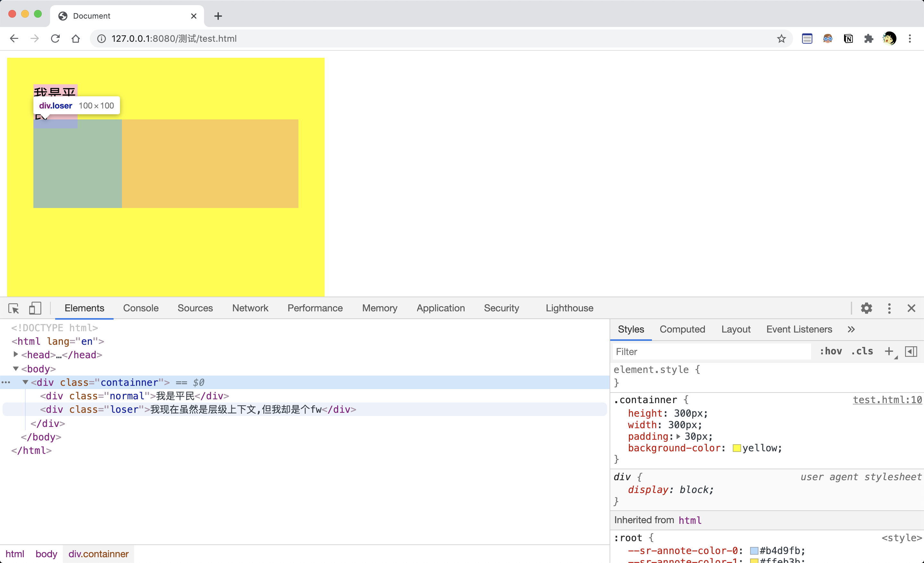Image resolution: width=924 pixels, height=563 pixels.
Task: Click the reload page button
Action: (55, 39)
